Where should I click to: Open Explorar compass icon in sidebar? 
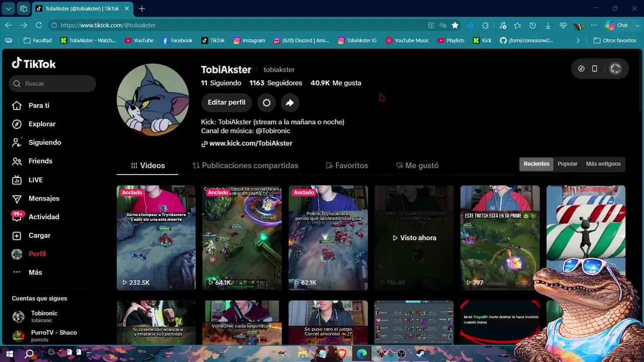(x=17, y=124)
